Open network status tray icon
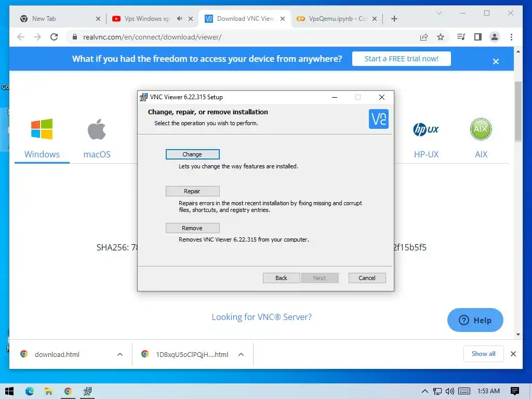Image resolution: width=532 pixels, height=399 pixels. (437, 391)
